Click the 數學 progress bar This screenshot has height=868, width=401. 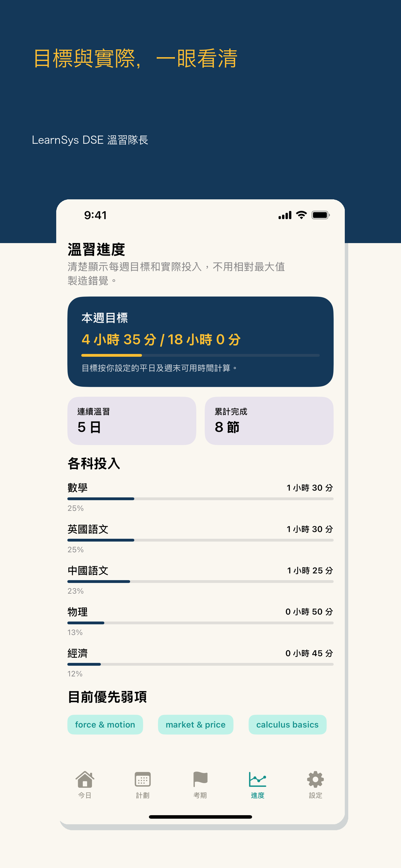[200, 499]
